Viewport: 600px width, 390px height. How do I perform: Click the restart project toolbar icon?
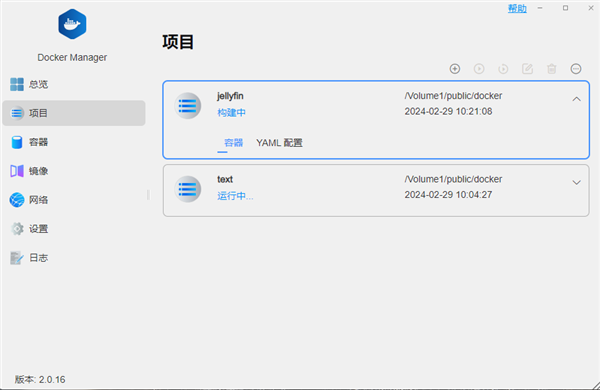click(503, 69)
